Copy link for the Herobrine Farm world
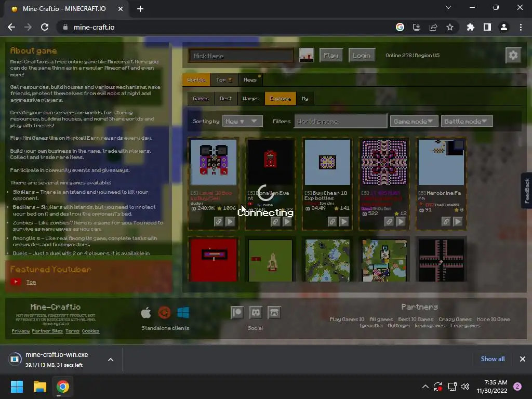 point(446,221)
